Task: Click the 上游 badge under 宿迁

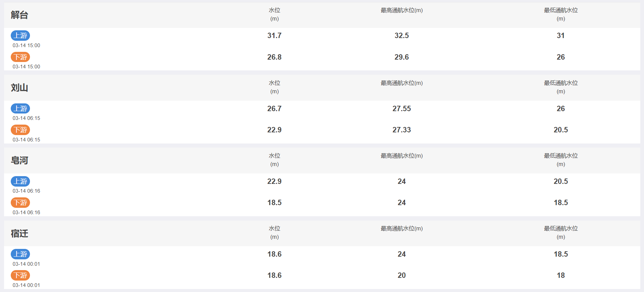Action: (21, 254)
